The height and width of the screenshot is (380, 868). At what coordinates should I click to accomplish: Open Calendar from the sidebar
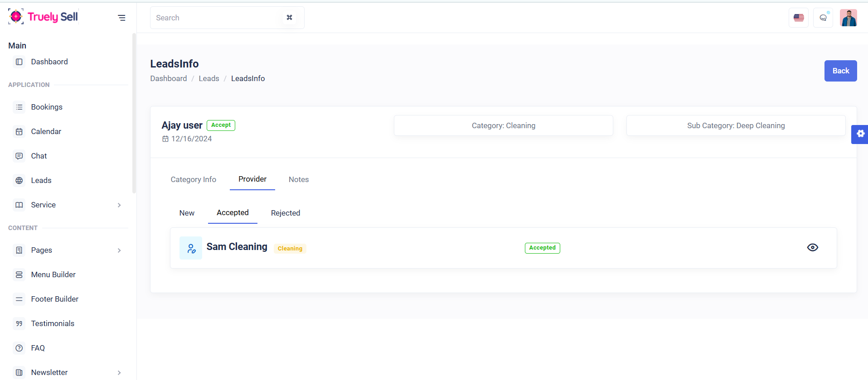tap(46, 131)
